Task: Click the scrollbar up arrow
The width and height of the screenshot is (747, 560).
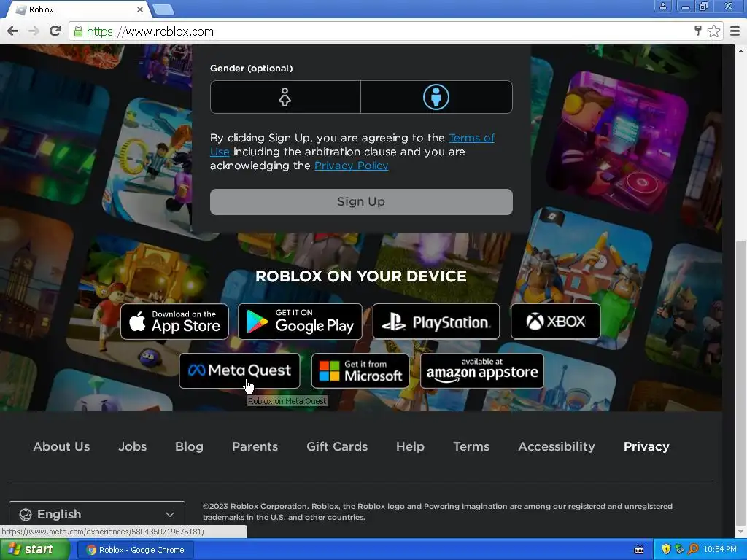Action: coord(740,50)
